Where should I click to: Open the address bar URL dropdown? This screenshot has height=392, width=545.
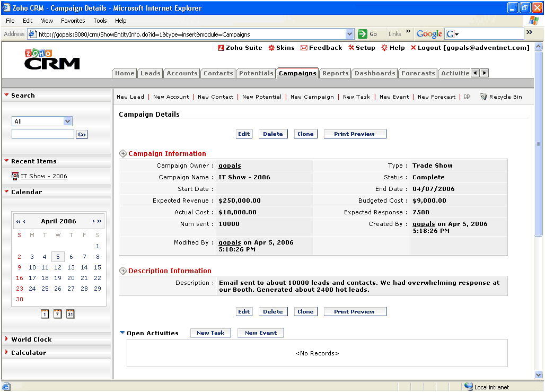click(350, 34)
